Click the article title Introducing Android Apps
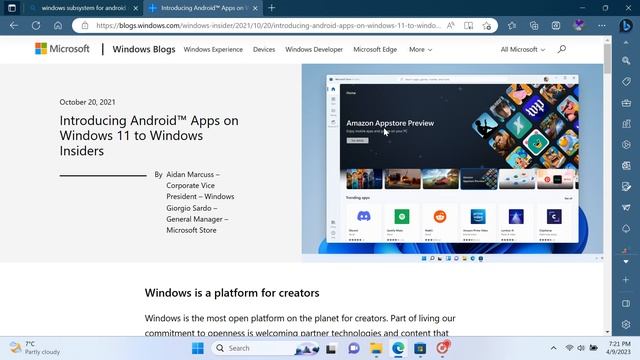 click(149, 136)
